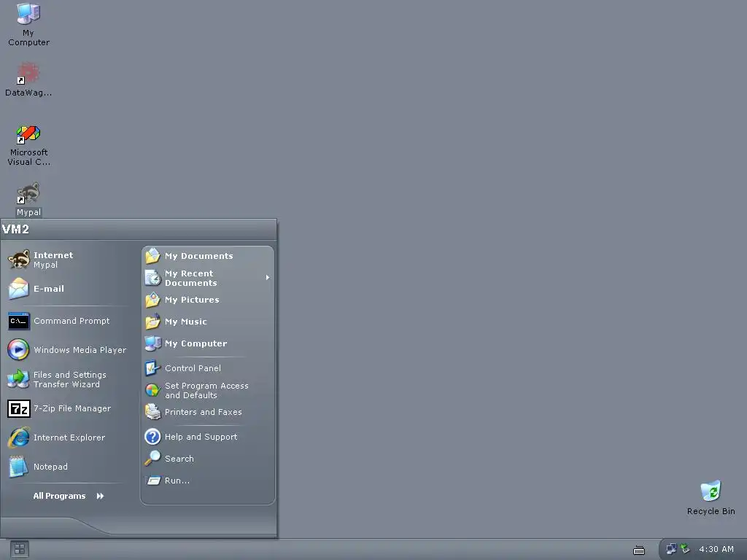Click the 4:30 AM clock

[x=716, y=549]
